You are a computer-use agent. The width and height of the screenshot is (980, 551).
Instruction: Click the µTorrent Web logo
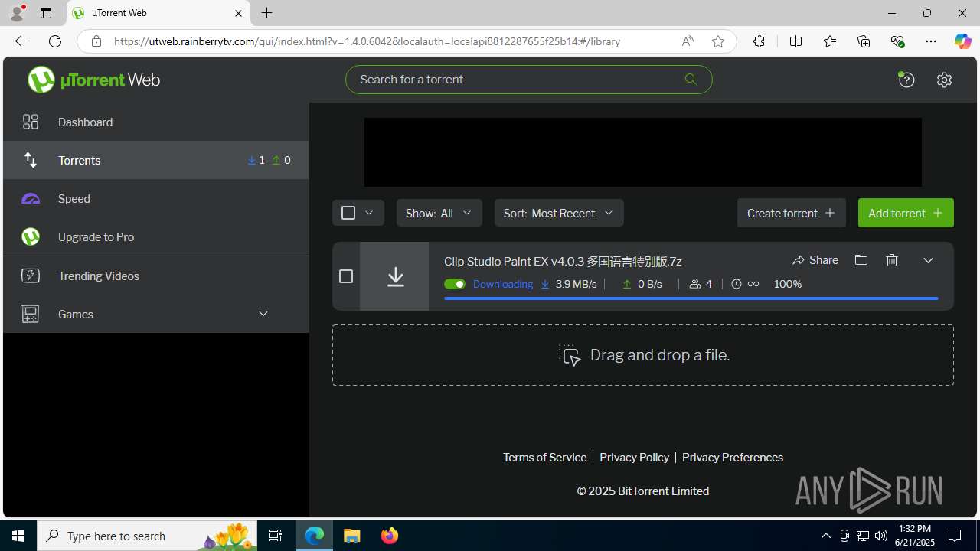(x=93, y=80)
